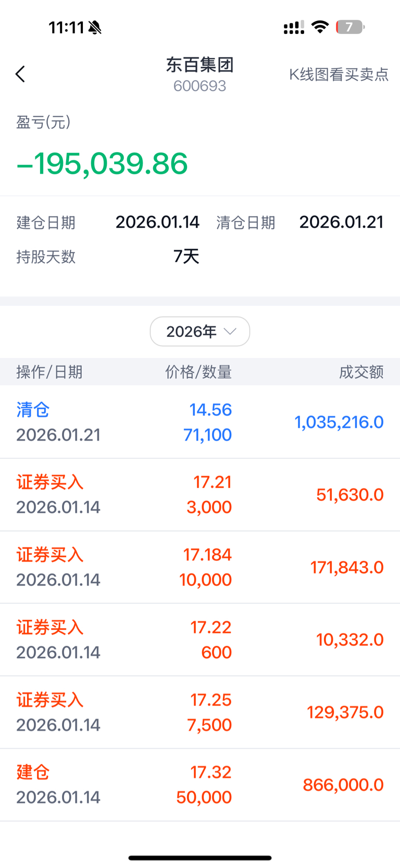400x868 pixels.
Task: Tap the 操作/日期 column header
Action: 49,372
